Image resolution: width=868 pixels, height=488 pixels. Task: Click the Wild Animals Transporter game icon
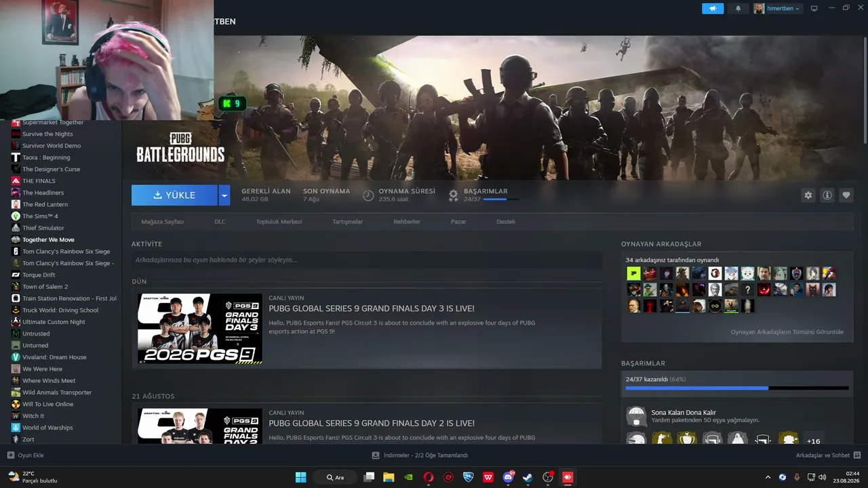(x=16, y=392)
